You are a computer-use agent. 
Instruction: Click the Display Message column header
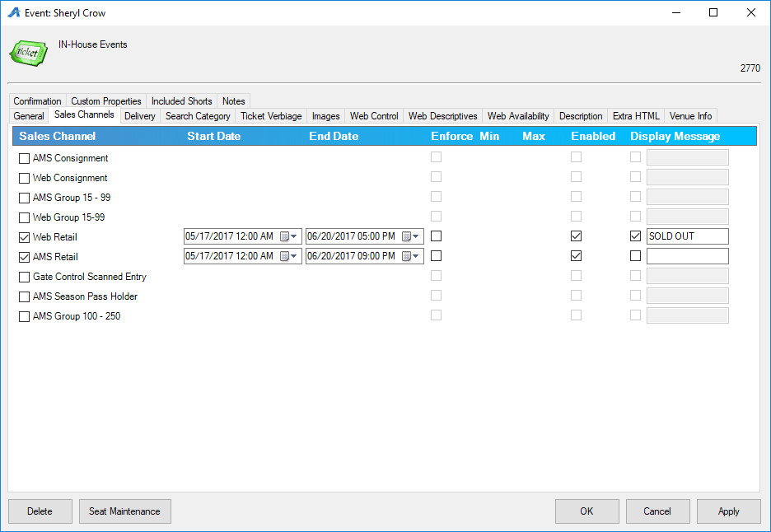(675, 136)
